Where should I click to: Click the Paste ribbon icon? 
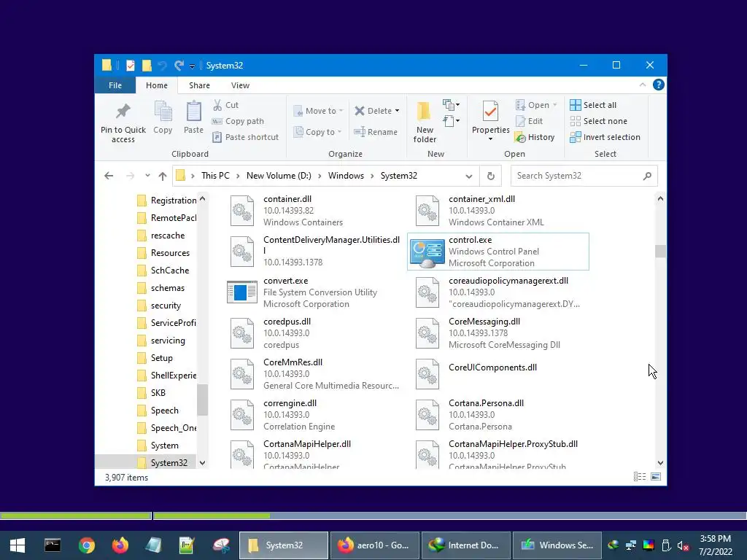[x=193, y=117]
